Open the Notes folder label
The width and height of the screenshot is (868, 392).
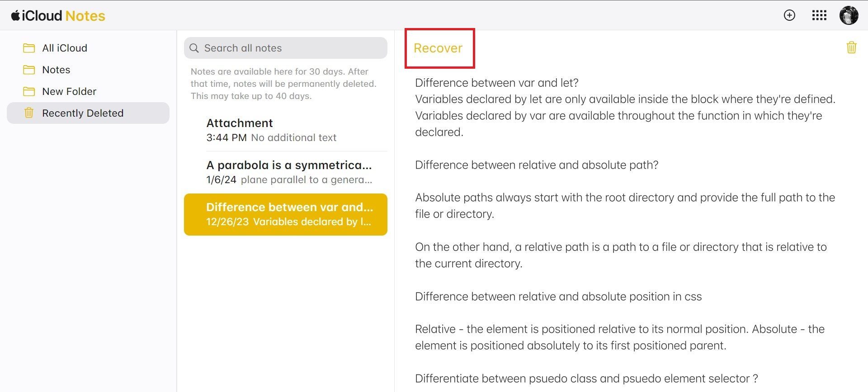coord(56,70)
